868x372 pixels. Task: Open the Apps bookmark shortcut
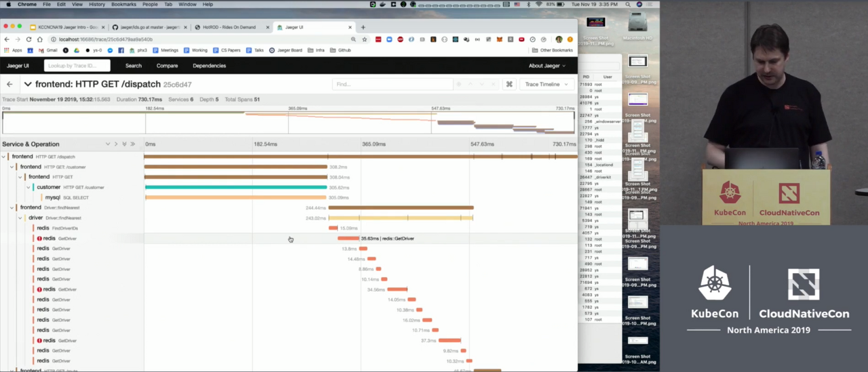point(13,50)
